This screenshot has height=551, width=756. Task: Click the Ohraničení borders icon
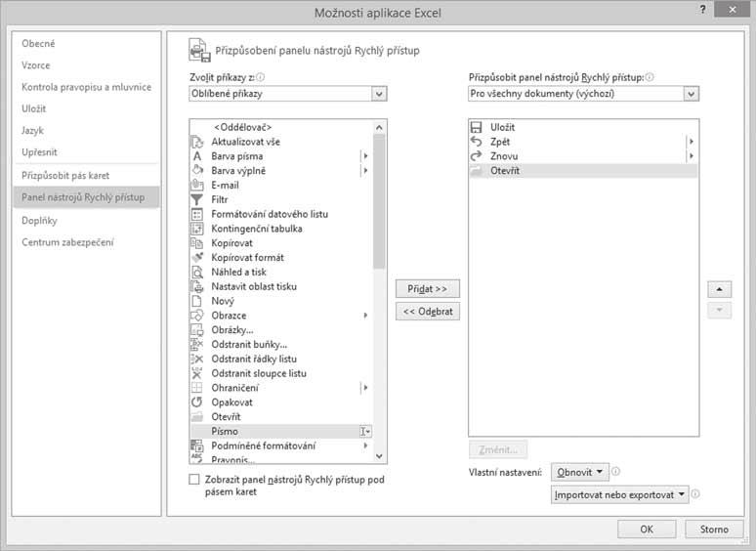tap(197, 388)
